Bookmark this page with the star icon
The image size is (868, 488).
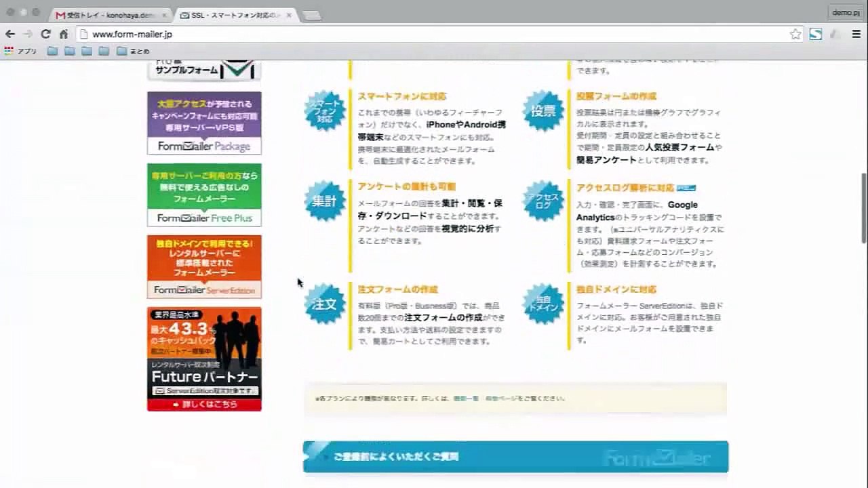(x=795, y=34)
